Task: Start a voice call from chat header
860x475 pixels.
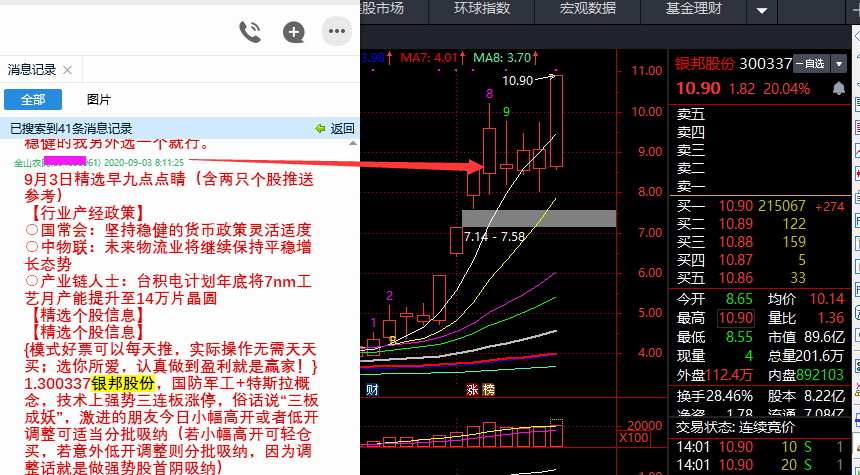Action: [x=250, y=32]
